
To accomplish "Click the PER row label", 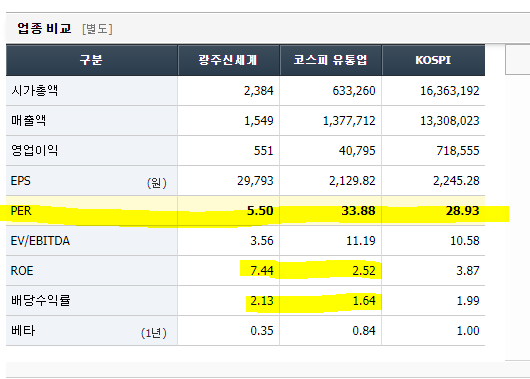I will coord(21,211).
